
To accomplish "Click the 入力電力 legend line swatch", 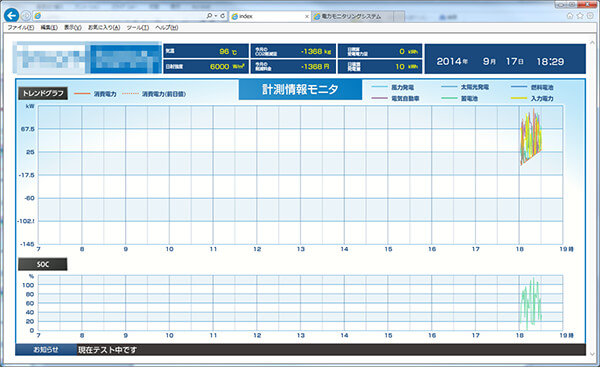I will pyautogui.click(x=519, y=98).
